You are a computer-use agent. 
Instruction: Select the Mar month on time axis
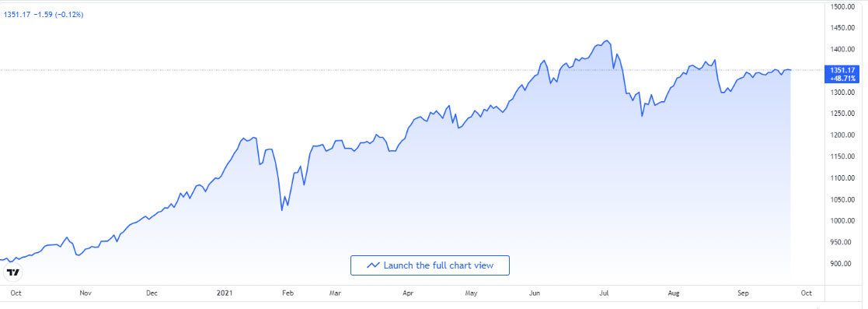tap(336, 293)
